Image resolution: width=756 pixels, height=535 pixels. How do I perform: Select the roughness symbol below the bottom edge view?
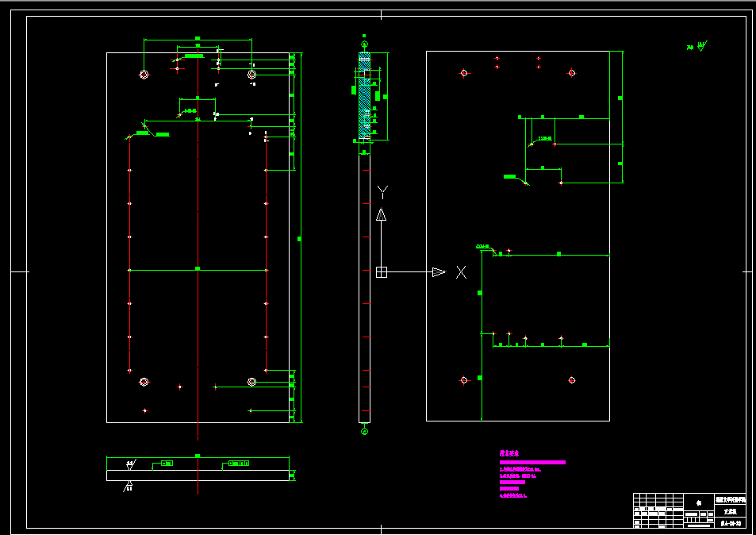pyautogui.click(x=129, y=487)
